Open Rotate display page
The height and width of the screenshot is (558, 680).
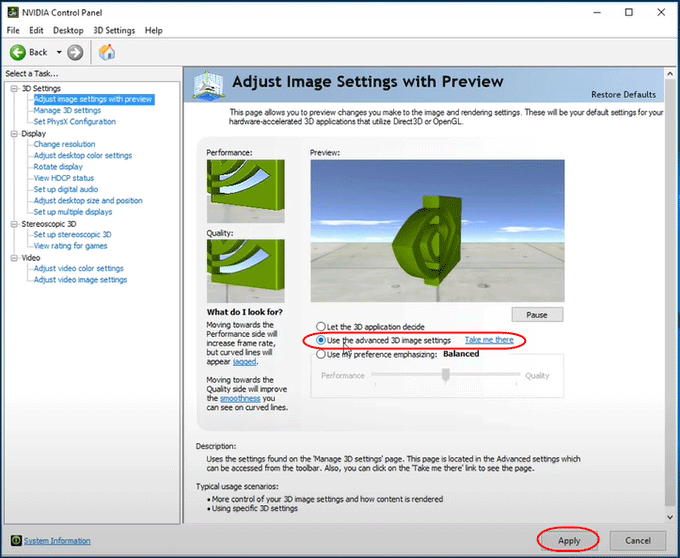58,167
